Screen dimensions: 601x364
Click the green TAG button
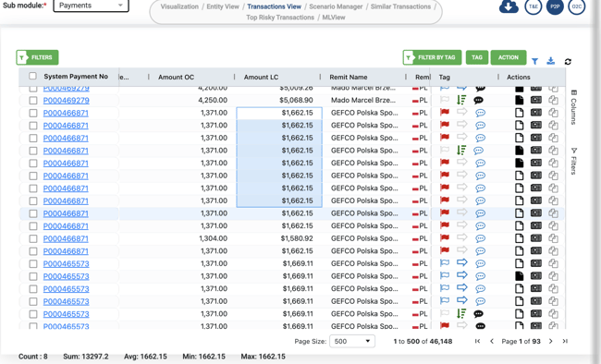(477, 57)
